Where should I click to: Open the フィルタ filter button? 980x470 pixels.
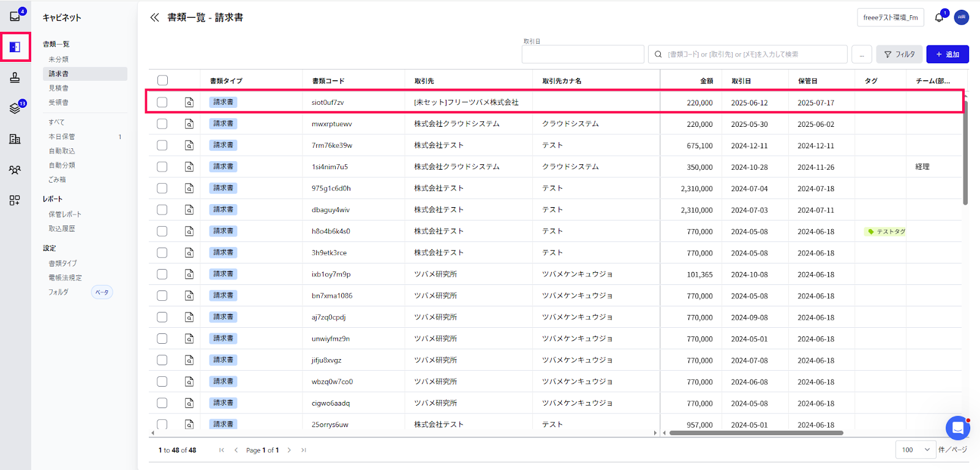pos(900,55)
